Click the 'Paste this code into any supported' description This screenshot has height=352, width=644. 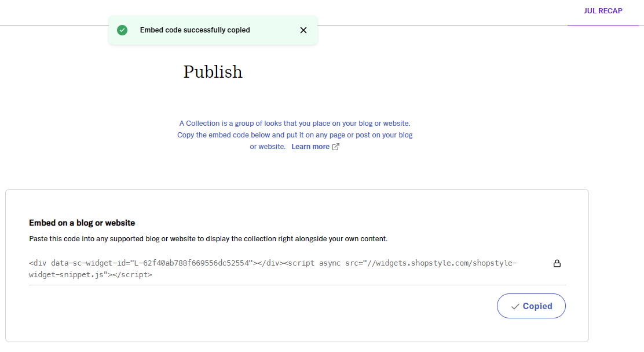(x=208, y=238)
